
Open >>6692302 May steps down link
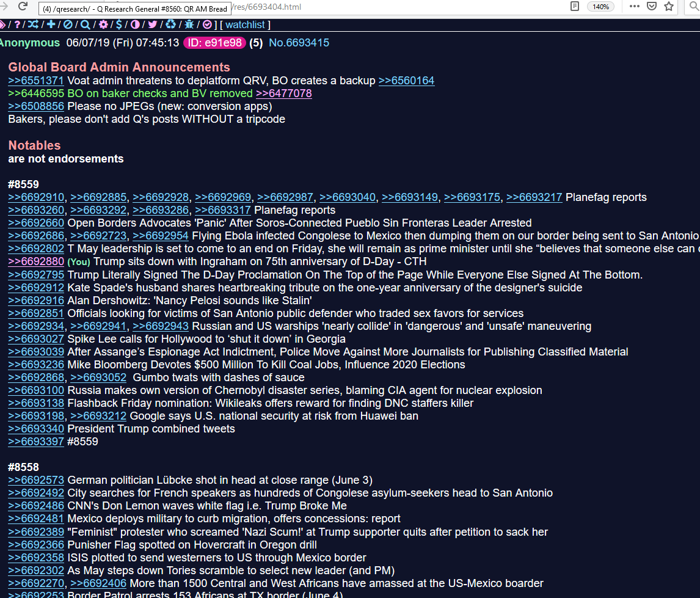tap(36, 571)
